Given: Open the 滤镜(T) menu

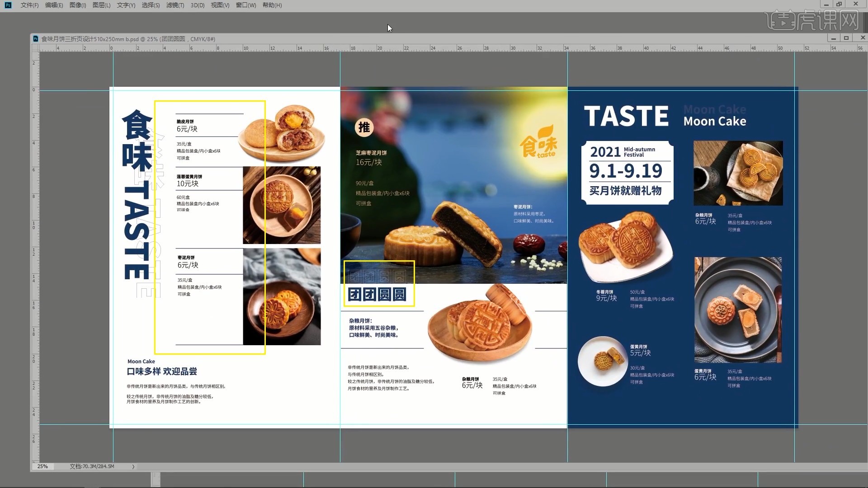Looking at the screenshot, I should coord(175,5).
